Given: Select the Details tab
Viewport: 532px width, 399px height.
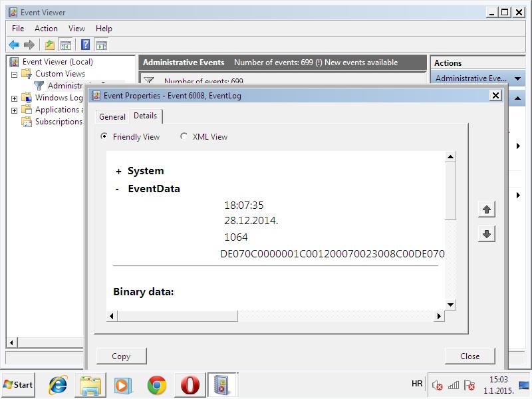Looking at the screenshot, I should (x=146, y=116).
